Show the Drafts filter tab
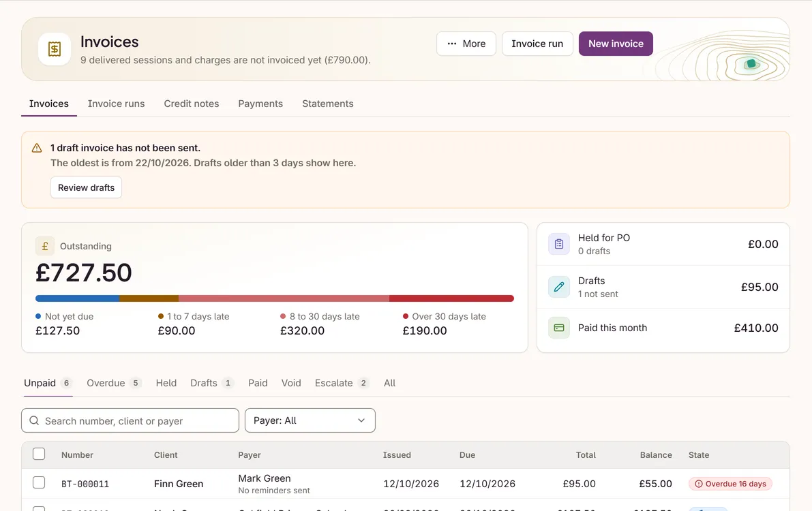Viewport: 812px width, 511px height. [x=212, y=383]
